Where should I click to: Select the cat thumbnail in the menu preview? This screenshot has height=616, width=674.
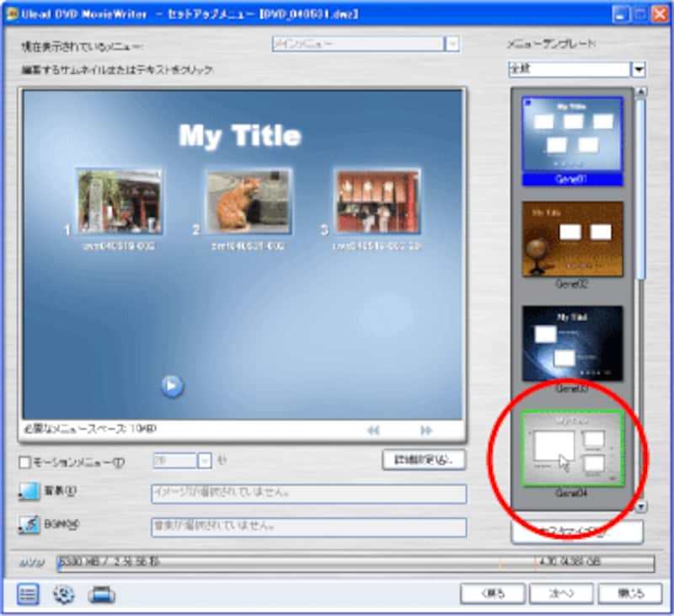click(x=249, y=202)
